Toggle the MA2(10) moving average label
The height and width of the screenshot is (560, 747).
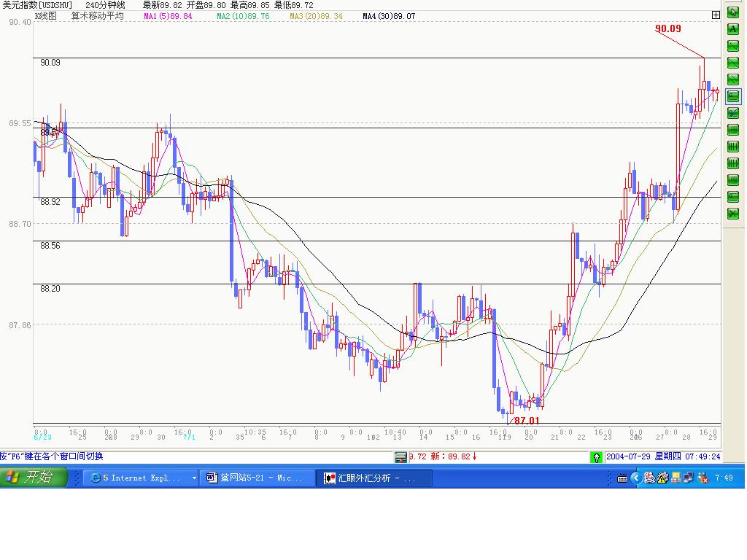[243, 16]
